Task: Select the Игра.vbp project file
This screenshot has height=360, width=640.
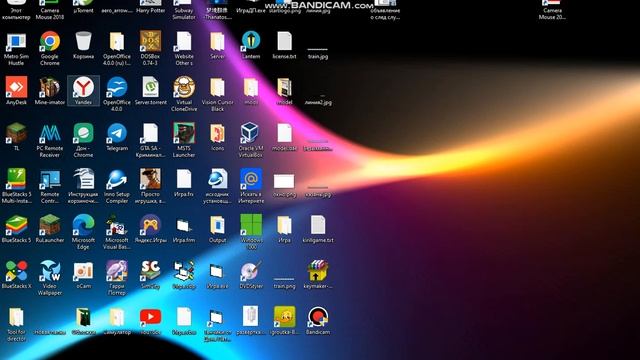Action: 184,275
